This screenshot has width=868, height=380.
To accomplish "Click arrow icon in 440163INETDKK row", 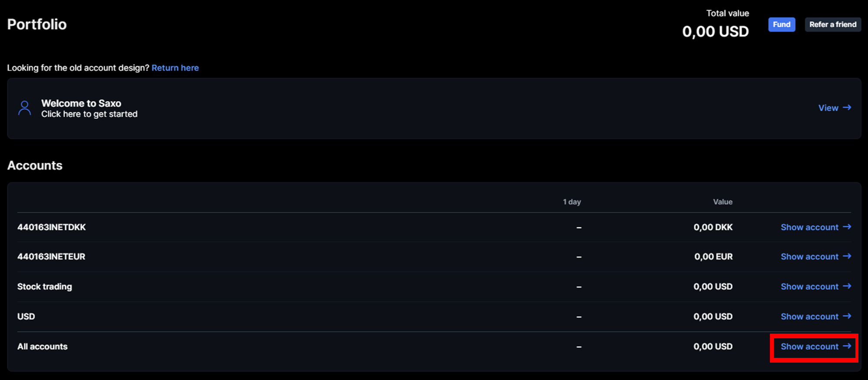I will [x=847, y=227].
